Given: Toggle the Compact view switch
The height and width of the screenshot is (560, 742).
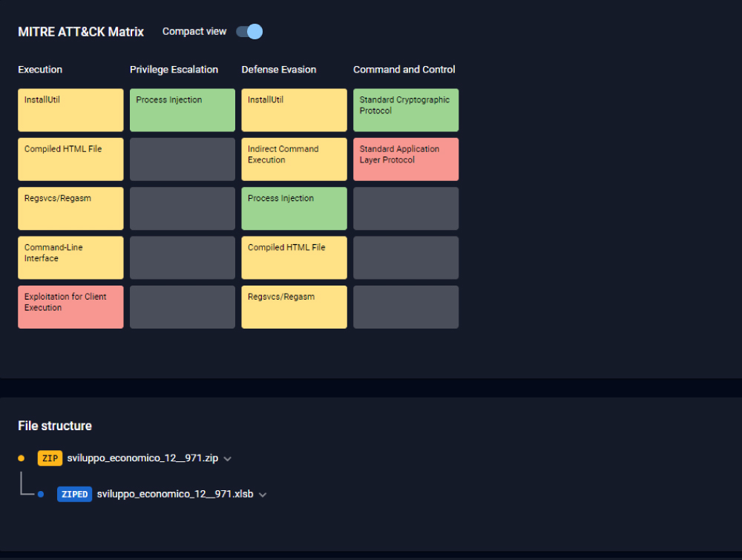Looking at the screenshot, I should pos(249,32).
